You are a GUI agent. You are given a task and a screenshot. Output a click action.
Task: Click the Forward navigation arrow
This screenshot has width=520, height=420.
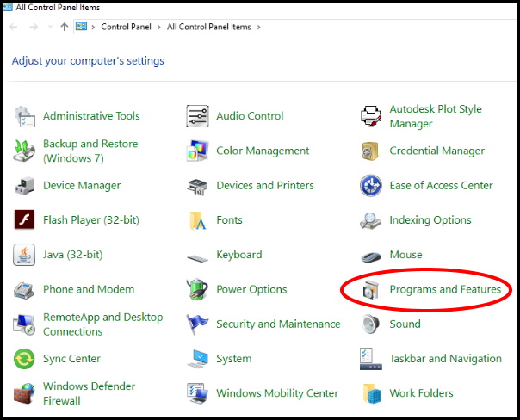click(x=34, y=27)
